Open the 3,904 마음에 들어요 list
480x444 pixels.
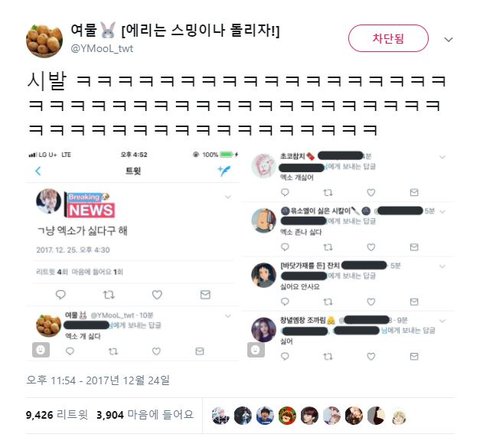[145, 415]
